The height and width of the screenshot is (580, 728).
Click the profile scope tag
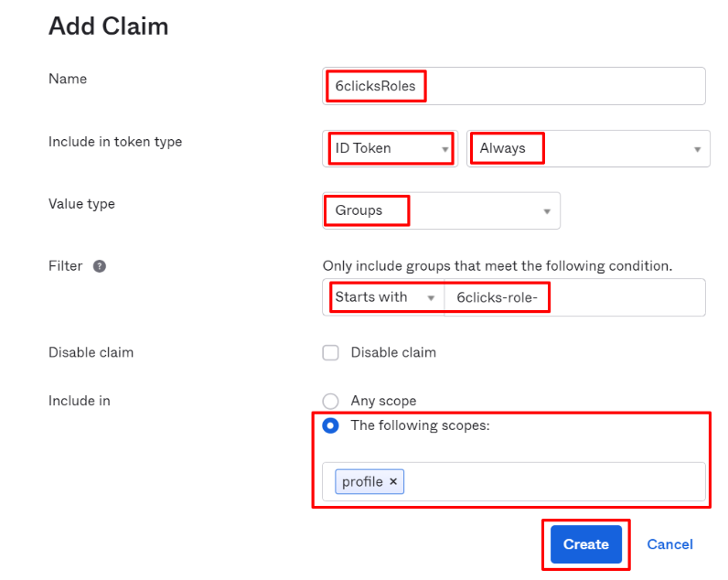click(362, 482)
